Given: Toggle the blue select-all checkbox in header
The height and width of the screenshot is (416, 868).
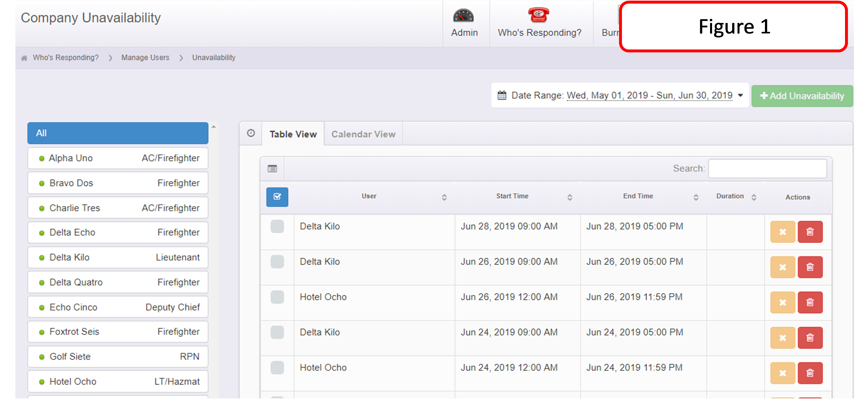Looking at the screenshot, I should [x=277, y=197].
